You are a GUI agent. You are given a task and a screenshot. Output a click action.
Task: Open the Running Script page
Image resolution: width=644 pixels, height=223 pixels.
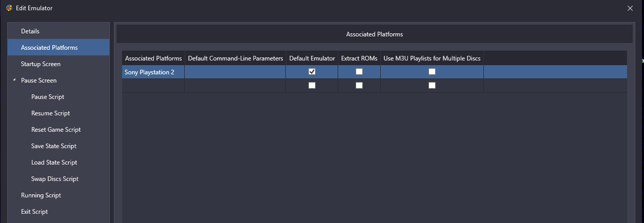pyautogui.click(x=41, y=195)
